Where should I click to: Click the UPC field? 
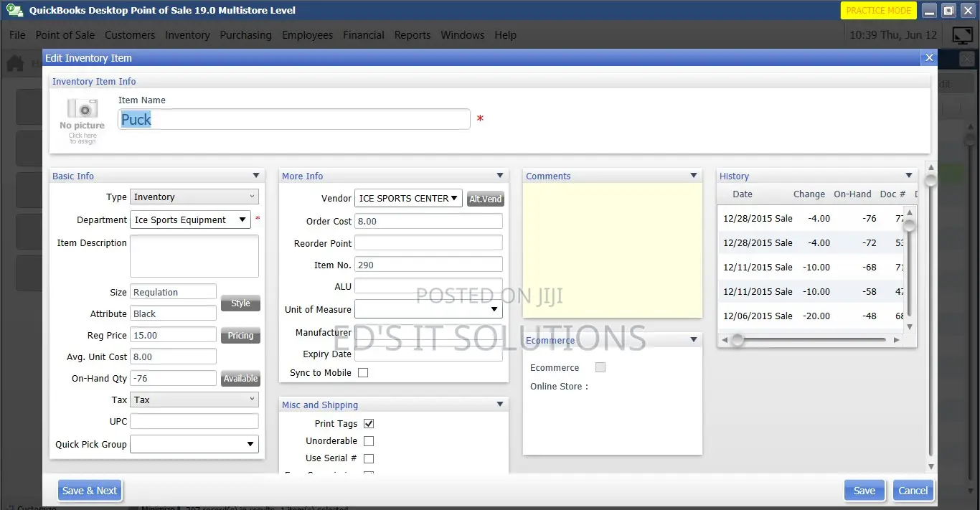coord(194,422)
